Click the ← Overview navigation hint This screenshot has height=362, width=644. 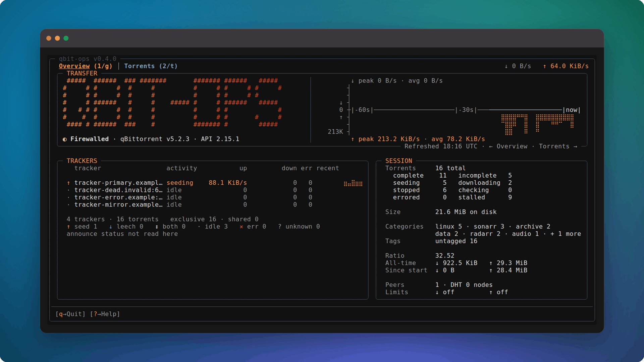click(x=508, y=146)
